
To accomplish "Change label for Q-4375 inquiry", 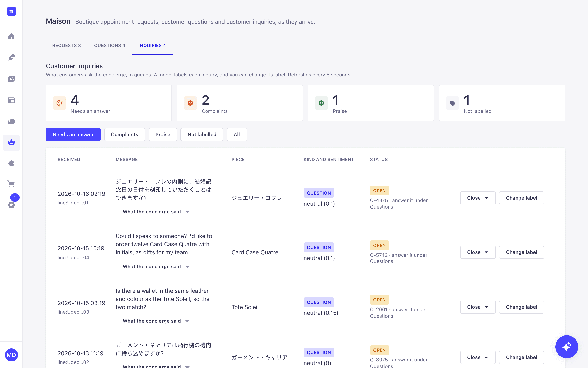I will click(x=521, y=198).
